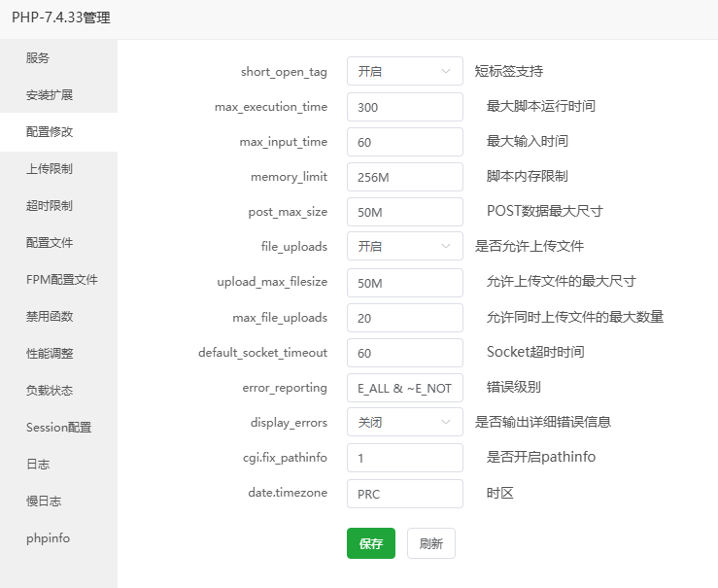Click the max_execution_time input field
This screenshot has height=588, width=718.
[x=404, y=107]
